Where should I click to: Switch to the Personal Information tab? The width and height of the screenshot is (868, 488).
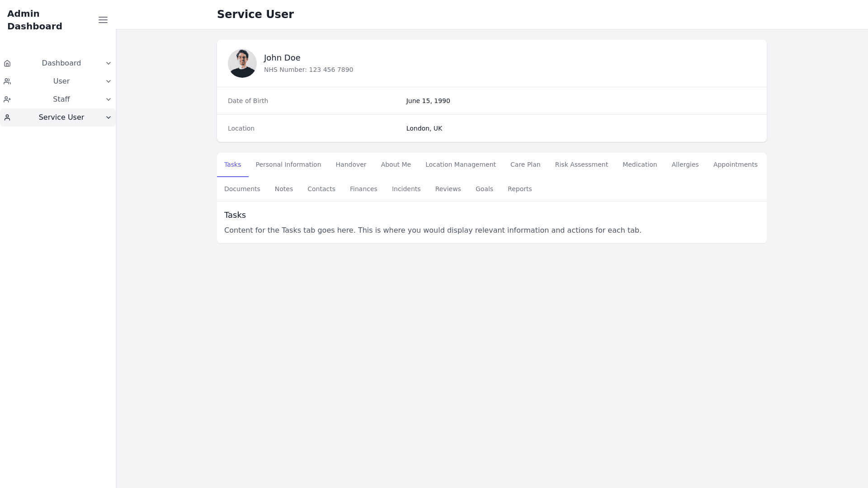click(288, 164)
